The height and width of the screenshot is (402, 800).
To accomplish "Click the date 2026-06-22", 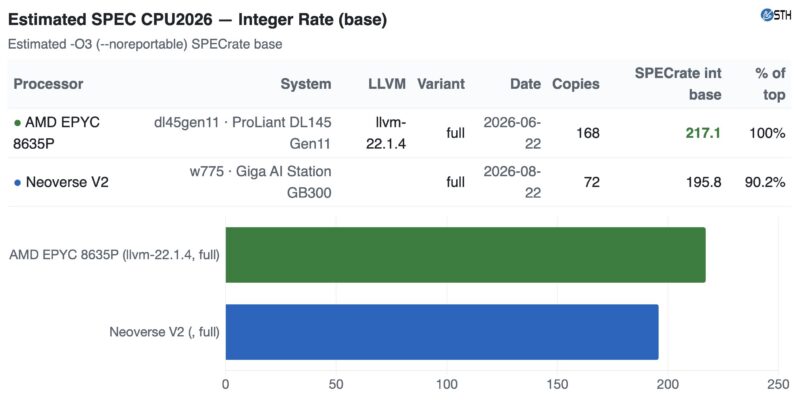I will coord(512,133).
